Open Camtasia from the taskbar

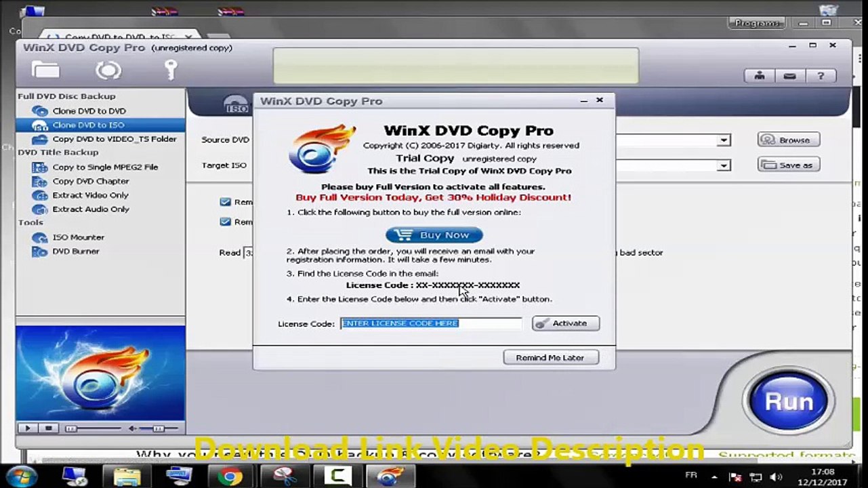click(x=337, y=476)
